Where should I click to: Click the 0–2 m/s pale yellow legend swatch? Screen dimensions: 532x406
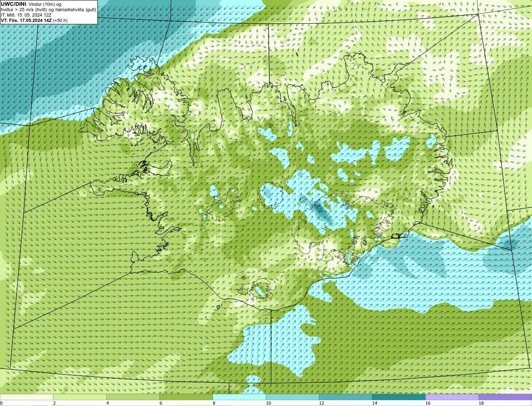point(27,397)
